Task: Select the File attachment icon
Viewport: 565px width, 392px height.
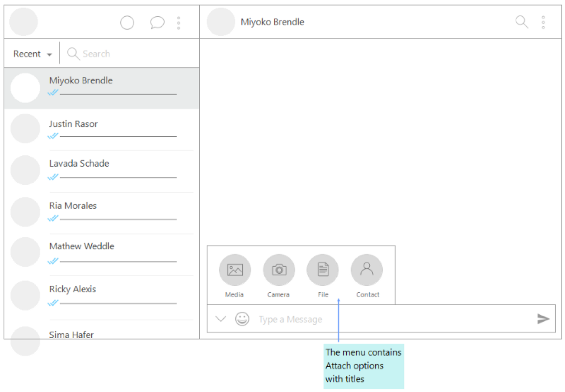Action: click(323, 270)
